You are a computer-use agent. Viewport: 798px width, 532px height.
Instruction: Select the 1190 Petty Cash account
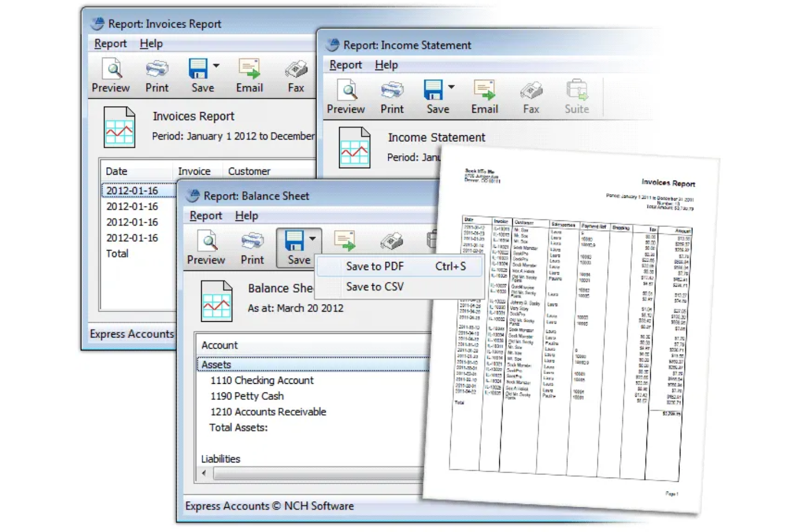pos(247,396)
